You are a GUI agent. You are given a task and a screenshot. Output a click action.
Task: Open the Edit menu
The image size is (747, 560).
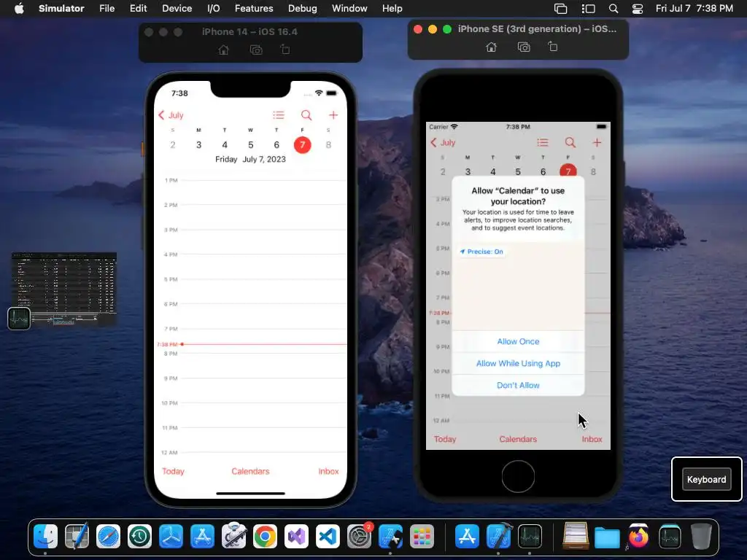coord(138,9)
